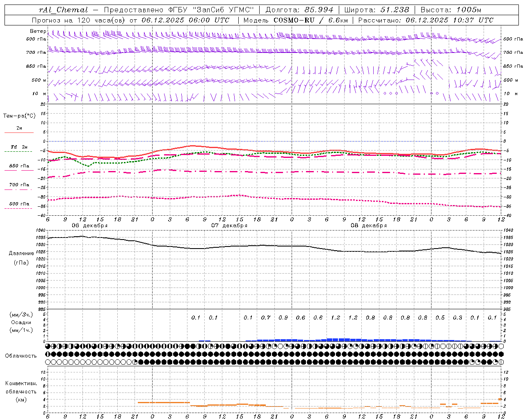Viewport: 525px width, 420px height.
Task: Click the (мм/3ч.) precipitation unit label
Action: [x=21, y=315]
